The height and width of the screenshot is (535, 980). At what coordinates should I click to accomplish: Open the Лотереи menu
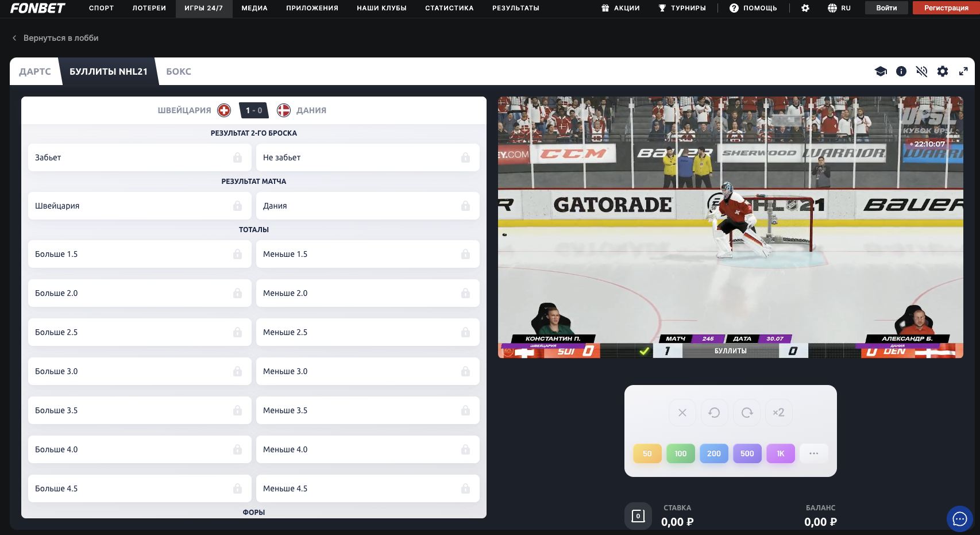149,8
